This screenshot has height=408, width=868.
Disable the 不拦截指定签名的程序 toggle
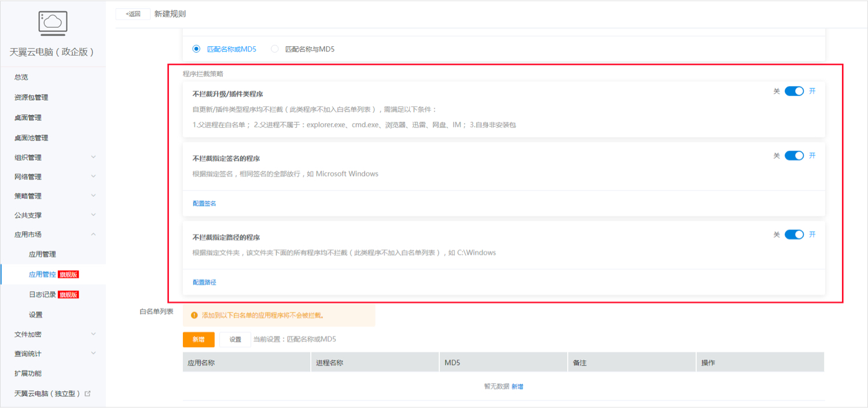click(x=793, y=155)
